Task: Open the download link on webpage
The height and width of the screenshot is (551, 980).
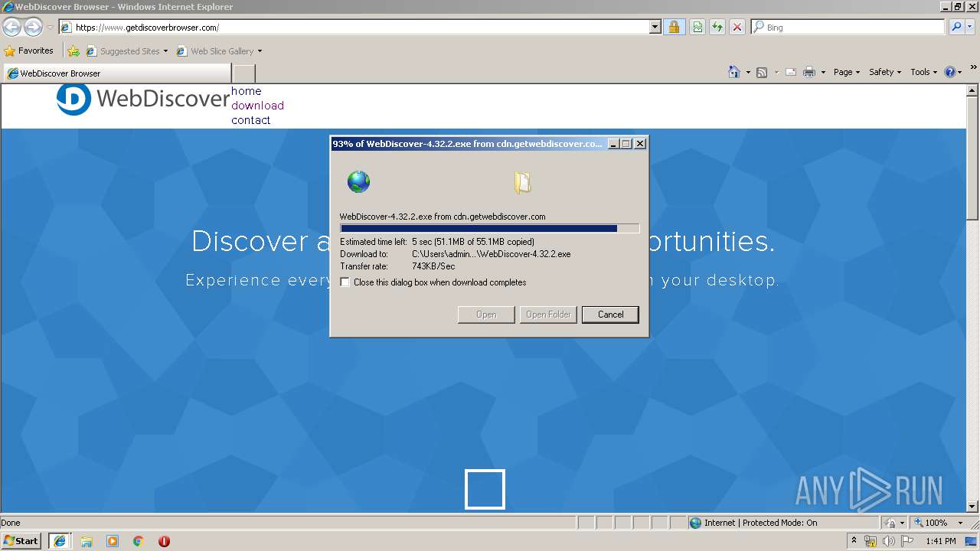Action: 257,106
